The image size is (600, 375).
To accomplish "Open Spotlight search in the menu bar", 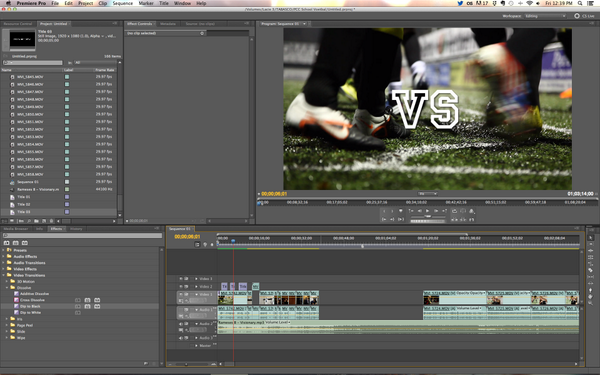I will coord(580,3).
